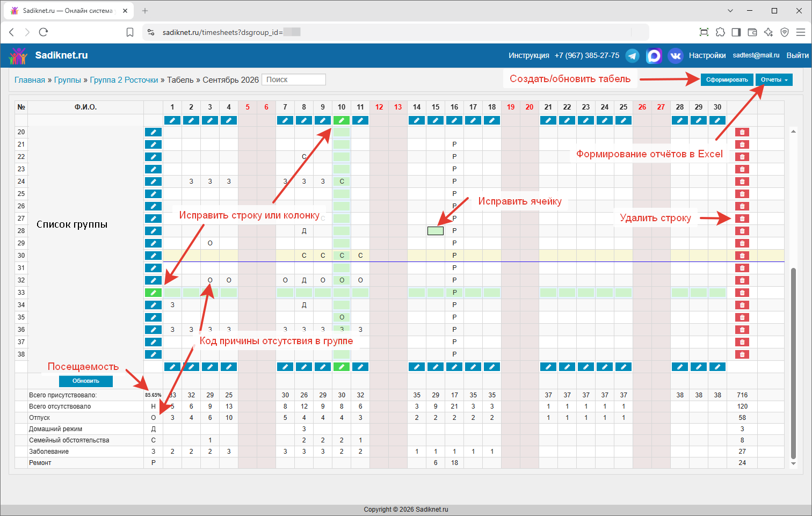Open the Отчеты dropdown

(x=774, y=79)
